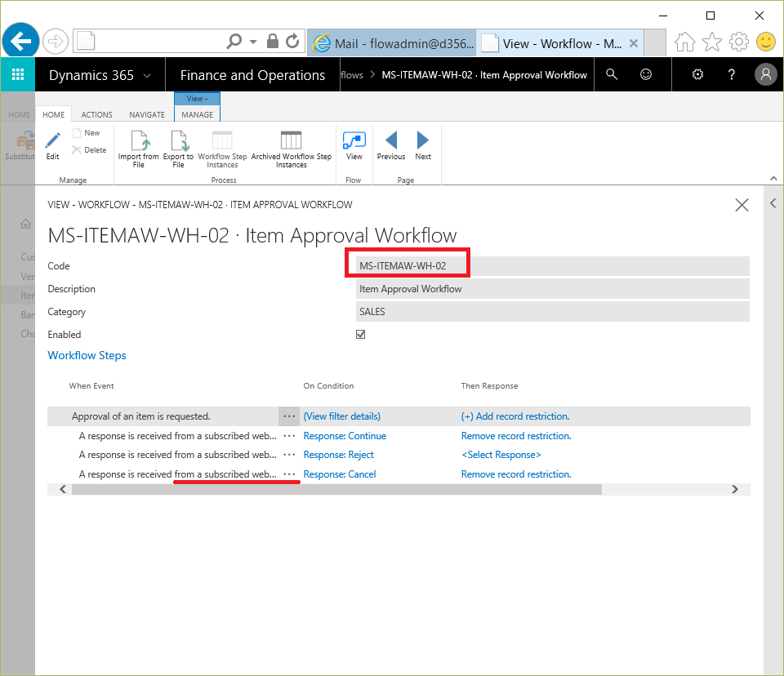Open the address bar dropdown arrow

[253, 42]
